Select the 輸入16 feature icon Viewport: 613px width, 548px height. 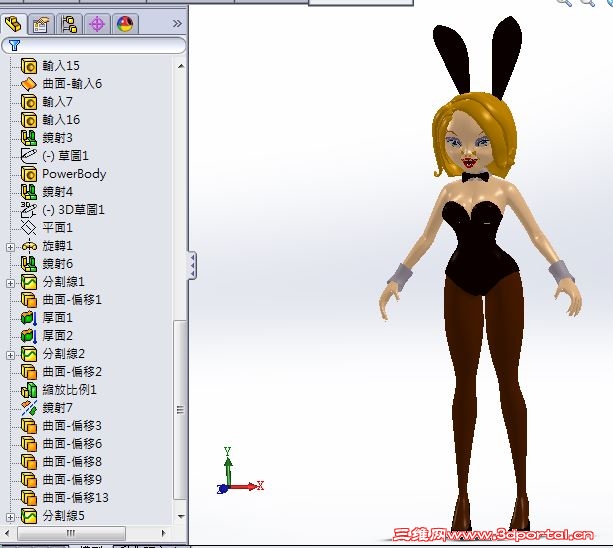pos(29,120)
